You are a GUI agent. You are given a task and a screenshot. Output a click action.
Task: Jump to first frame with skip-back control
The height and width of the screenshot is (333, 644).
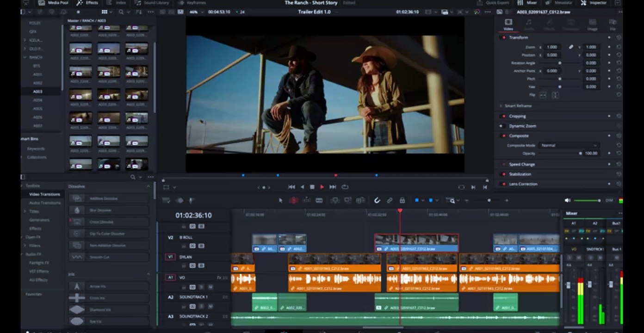(x=291, y=187)
